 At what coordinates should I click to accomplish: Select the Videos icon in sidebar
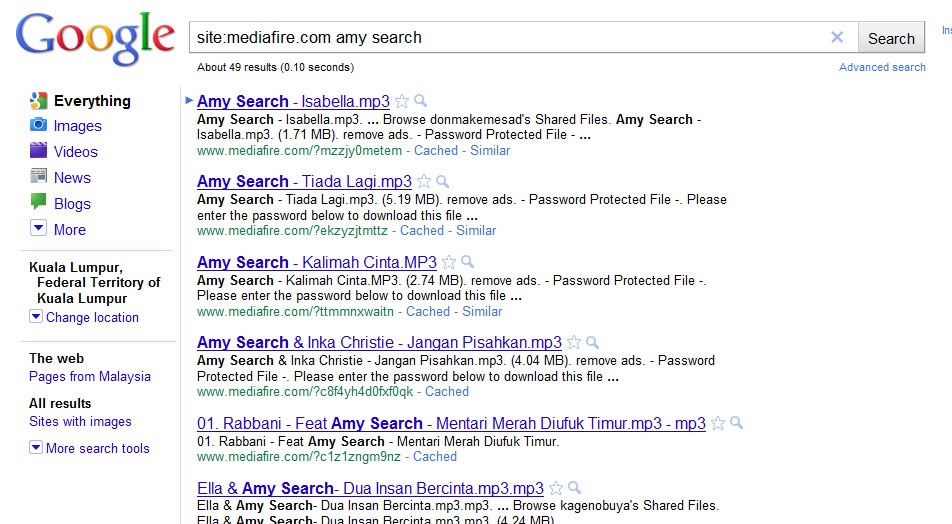(38, 150)
